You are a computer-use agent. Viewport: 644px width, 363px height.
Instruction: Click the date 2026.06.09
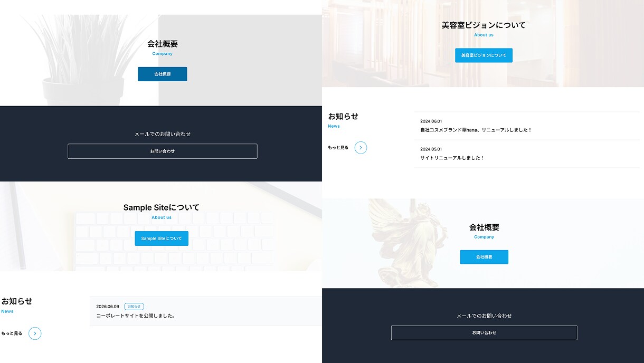pos(108,307)
